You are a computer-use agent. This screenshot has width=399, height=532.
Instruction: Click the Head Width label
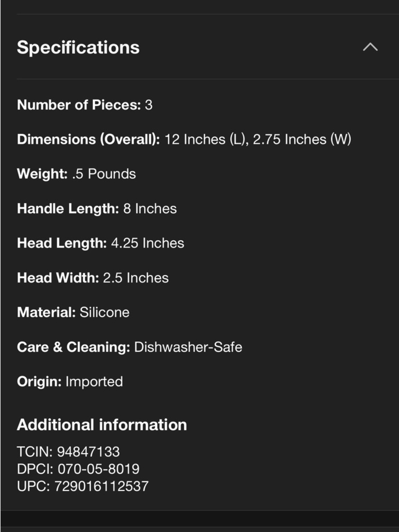pyautogui.click(x=58, y=278)
